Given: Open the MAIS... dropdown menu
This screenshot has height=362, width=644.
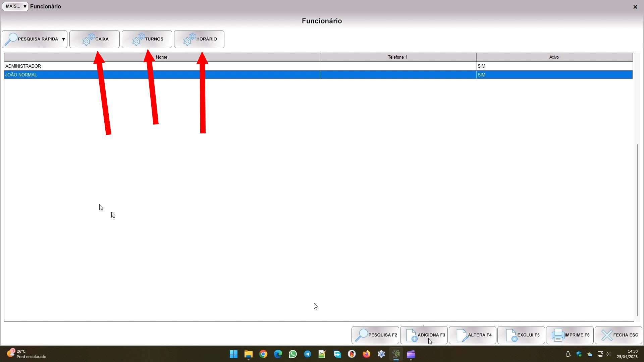Looking at the screenshot, I should click(15, 6).
